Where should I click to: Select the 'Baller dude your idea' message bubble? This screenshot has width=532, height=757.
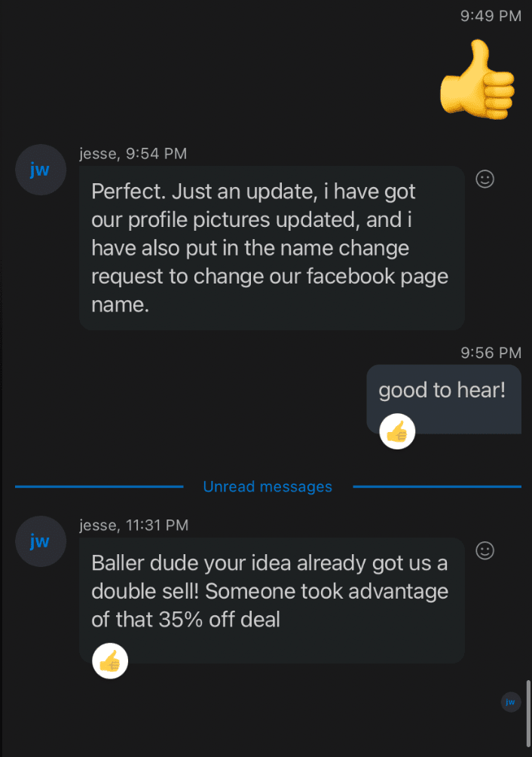[x=271, y=600]
